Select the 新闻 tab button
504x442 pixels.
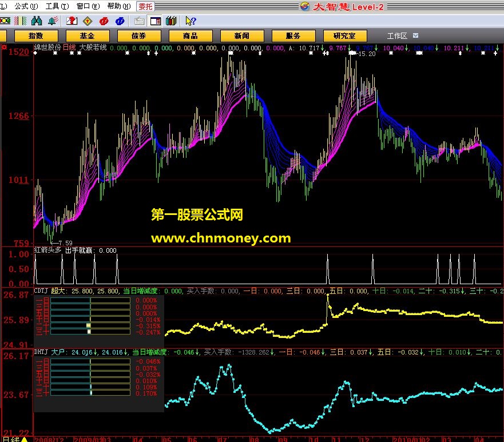pyautogui.click(x=242, y=35)
